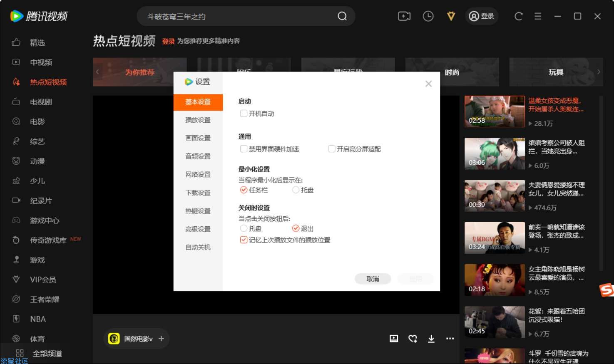
Task: Select 托盘 radio under 最小化设置
Action: click(x=296, y=190)
